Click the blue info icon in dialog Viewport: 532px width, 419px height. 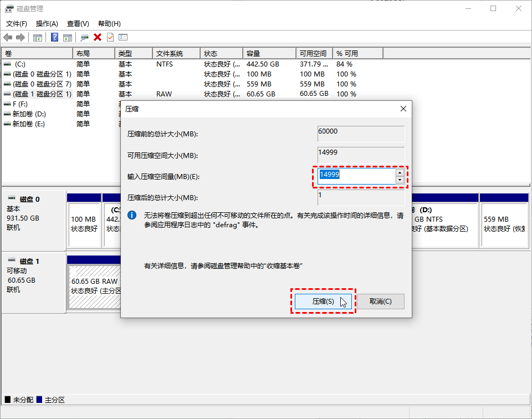point(132,215)
